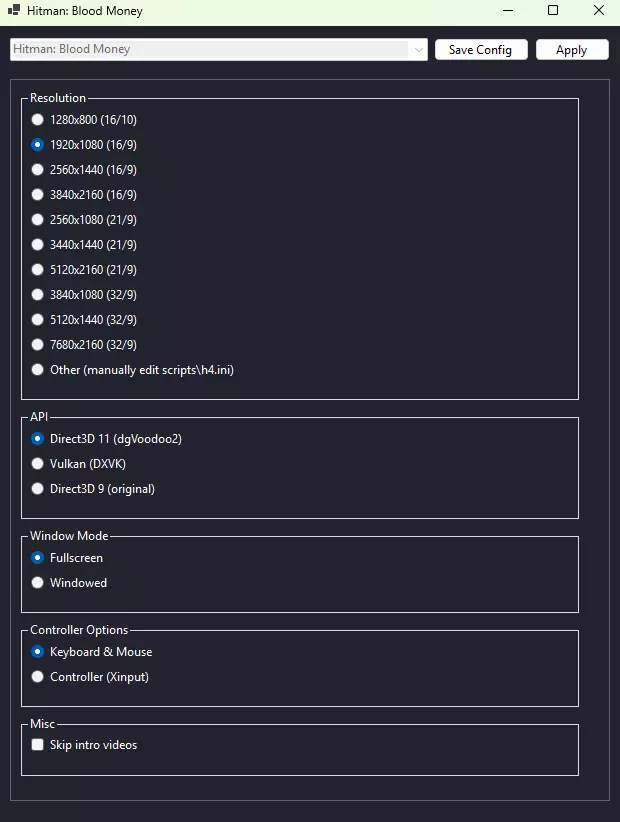Select the Fullscreen window mode

[38, 558]
